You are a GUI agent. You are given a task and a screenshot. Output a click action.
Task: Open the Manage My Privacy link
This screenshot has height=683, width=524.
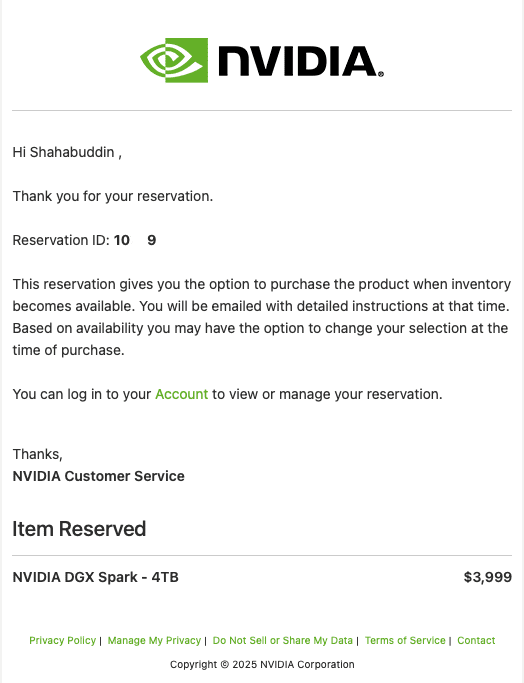[x=154, y=640]
